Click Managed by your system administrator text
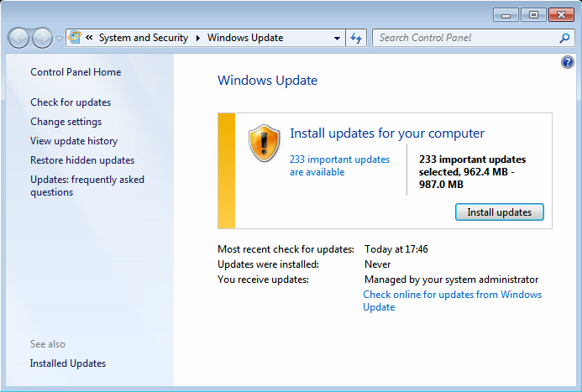 (451, 280)
